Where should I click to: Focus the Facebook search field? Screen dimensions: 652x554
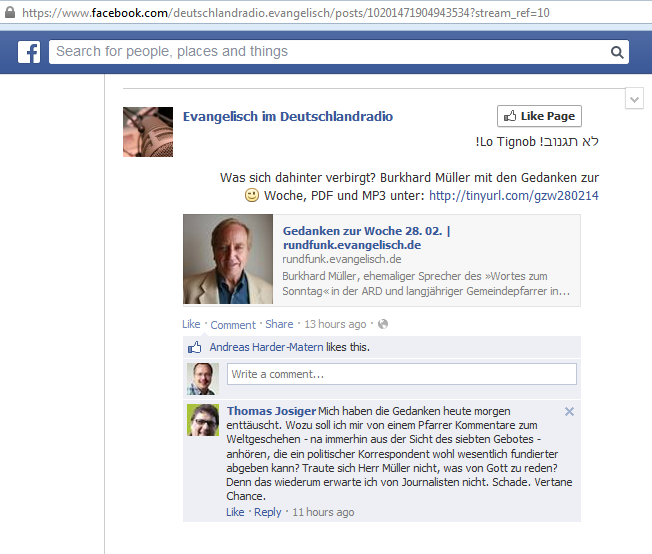click(x=338, y=52)
